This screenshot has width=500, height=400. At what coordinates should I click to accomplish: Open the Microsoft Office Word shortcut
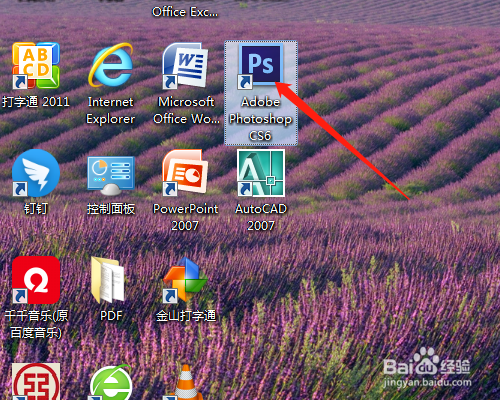185,66
